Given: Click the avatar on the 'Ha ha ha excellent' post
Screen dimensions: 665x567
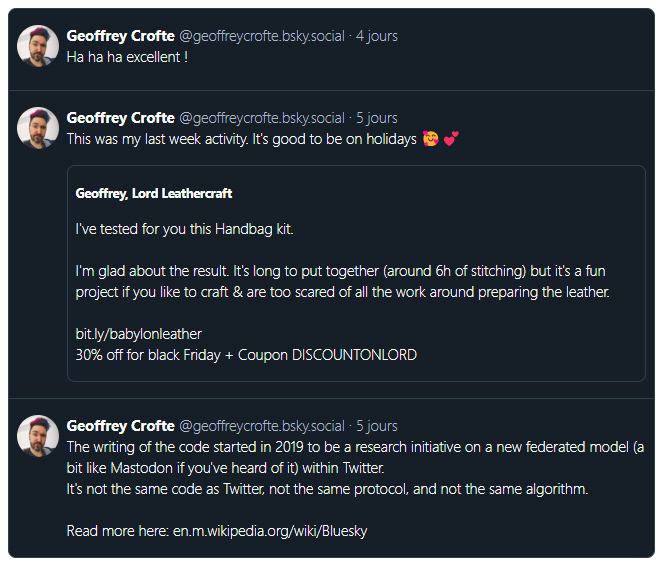Looking at the screenshot, I should tap(38, 46).
